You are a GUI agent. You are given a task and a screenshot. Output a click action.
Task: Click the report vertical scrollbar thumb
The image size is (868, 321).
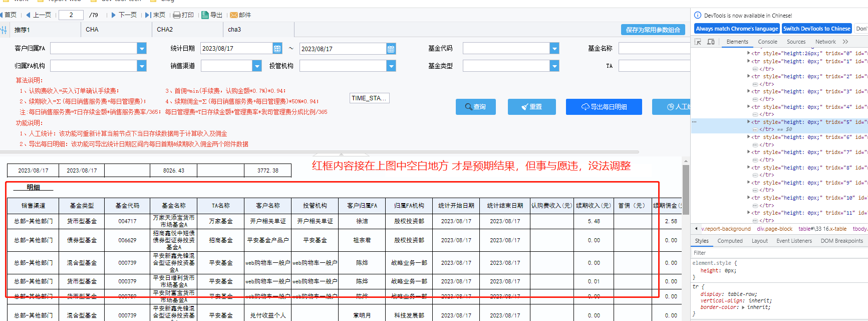click(x=686, y=190)
